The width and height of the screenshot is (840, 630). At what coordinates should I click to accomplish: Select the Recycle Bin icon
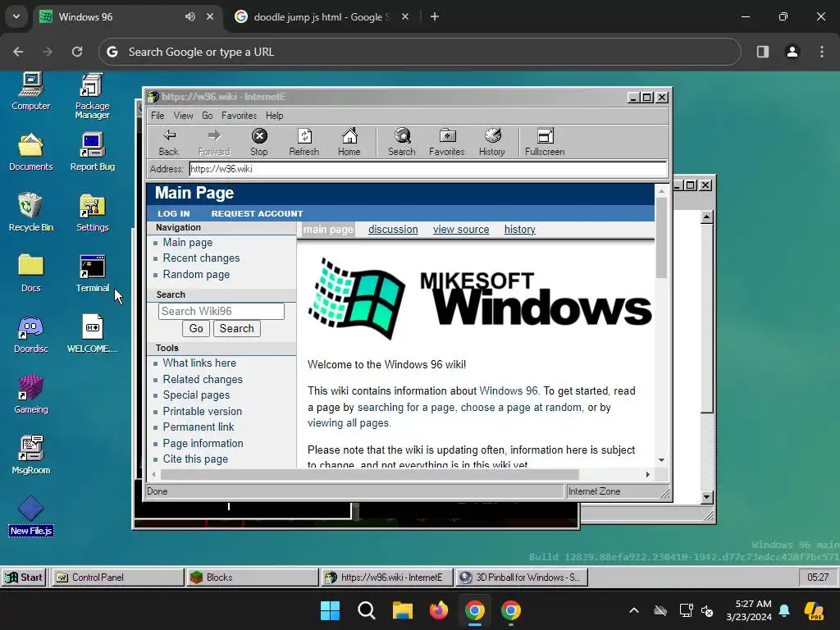click(x=31, y=212)
